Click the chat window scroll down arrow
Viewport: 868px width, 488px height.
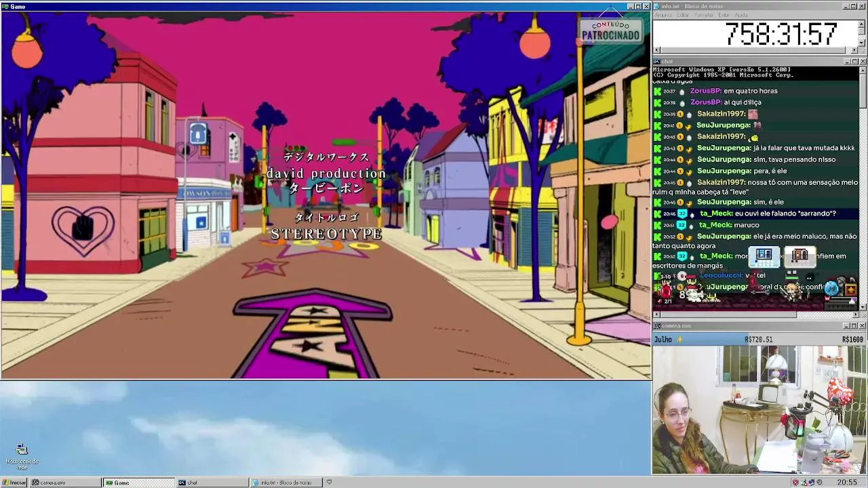tap(863, 307)
